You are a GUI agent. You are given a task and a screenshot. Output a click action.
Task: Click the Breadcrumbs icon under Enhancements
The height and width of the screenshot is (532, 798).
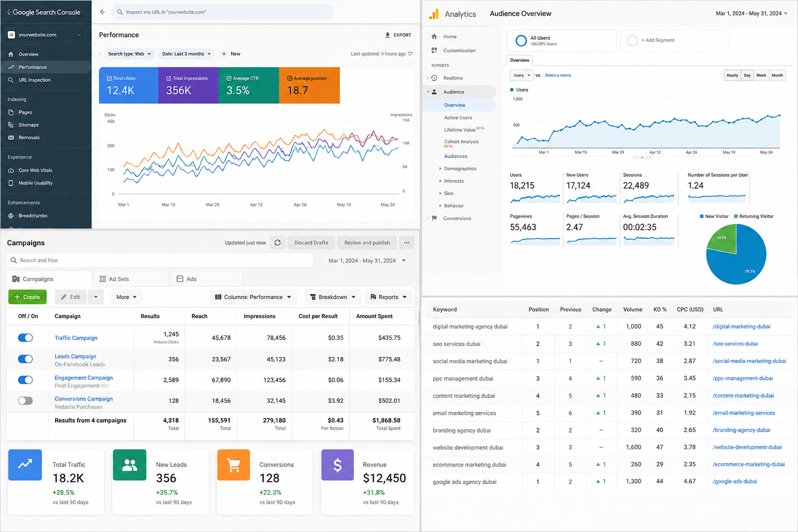11,216
